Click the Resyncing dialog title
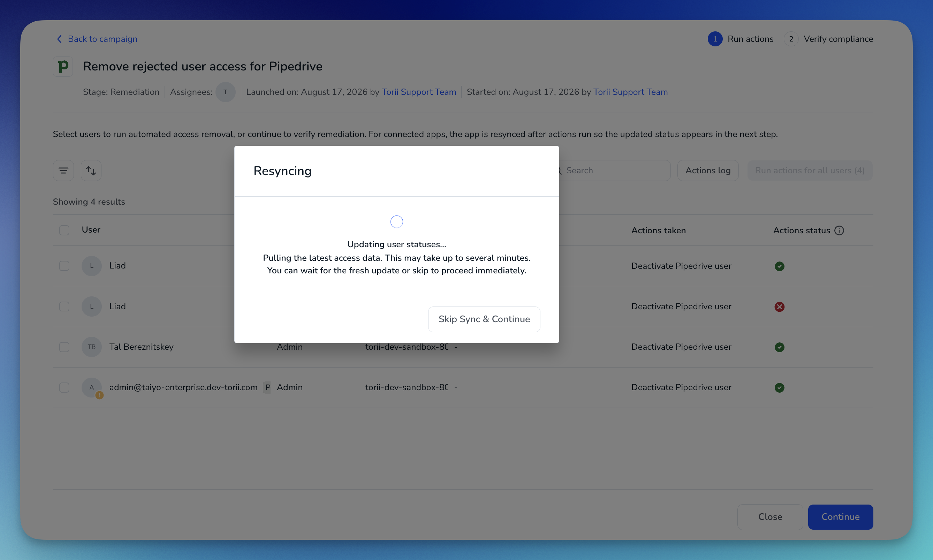933x560 pixels. [282, 171]
